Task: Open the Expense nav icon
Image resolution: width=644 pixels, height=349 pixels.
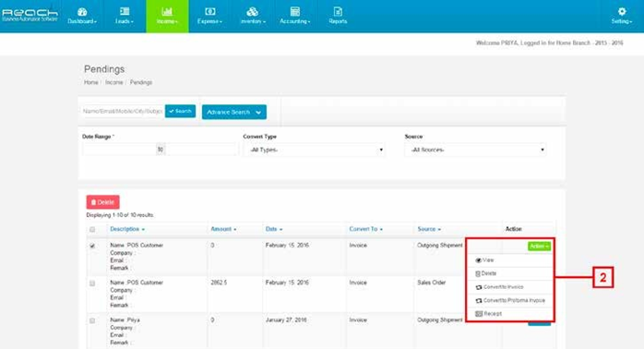Action: (x=209, y=11)
